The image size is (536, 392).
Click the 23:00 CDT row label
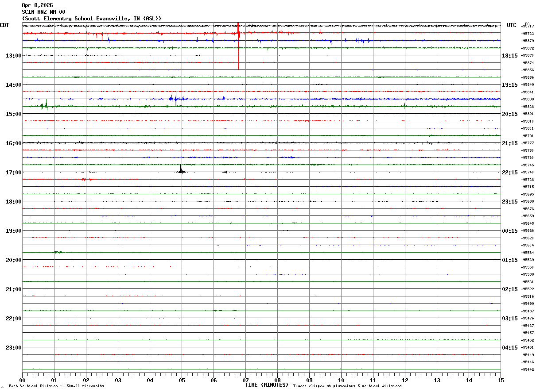13,347
